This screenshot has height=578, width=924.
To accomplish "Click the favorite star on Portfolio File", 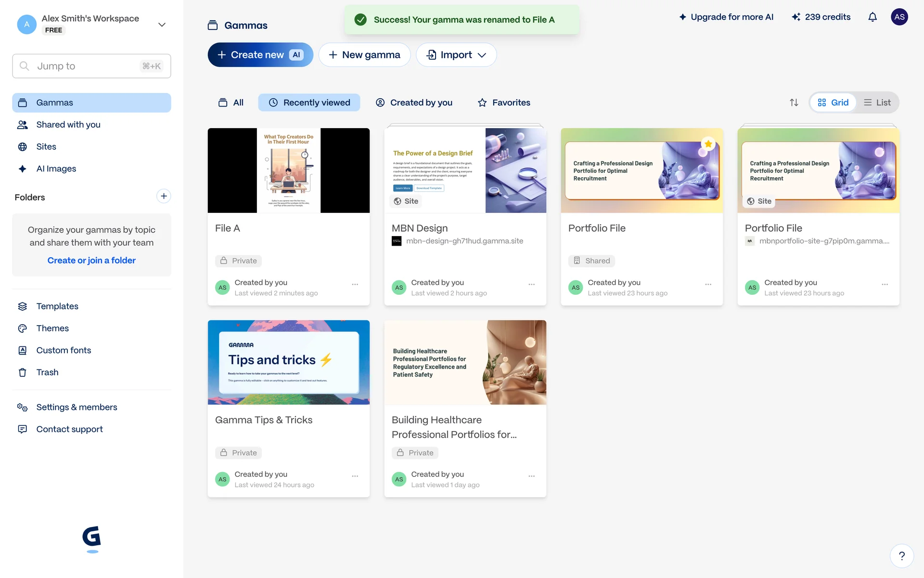I will tap(708, 144).
